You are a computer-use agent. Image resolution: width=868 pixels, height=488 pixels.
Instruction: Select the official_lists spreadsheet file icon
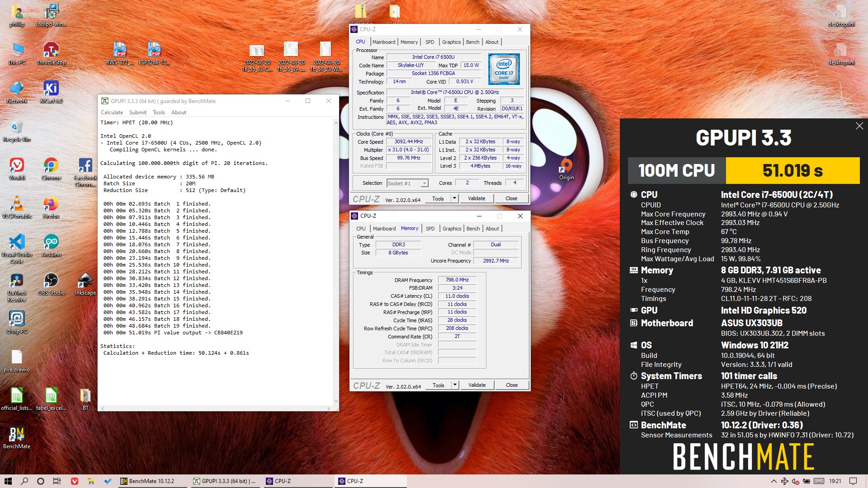tap(17, 399)
